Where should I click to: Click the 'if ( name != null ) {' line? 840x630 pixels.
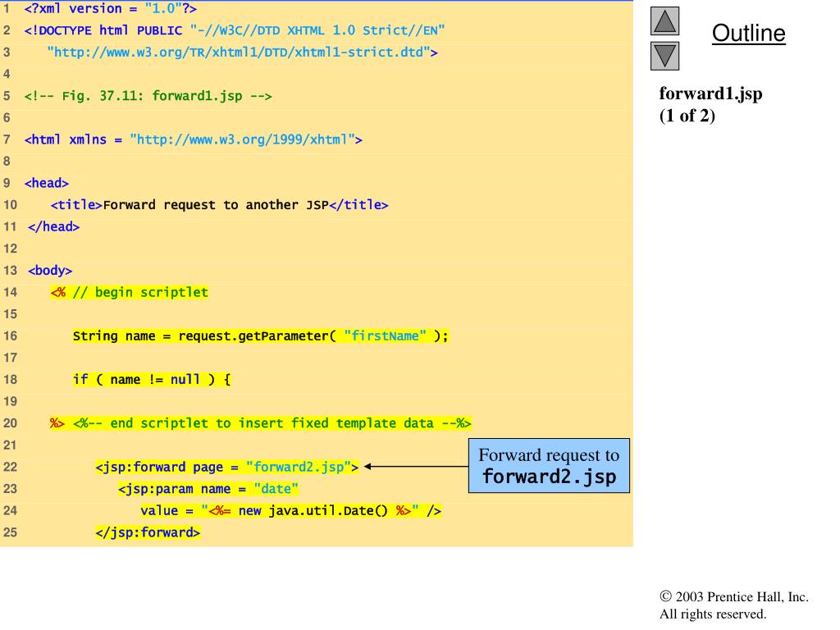[152, 380]
